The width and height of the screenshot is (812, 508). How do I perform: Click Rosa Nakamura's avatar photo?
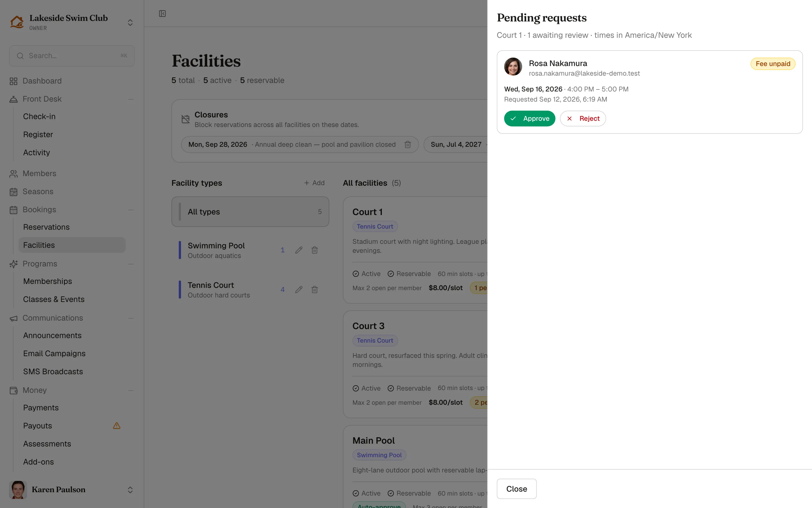tap(513, 67)
